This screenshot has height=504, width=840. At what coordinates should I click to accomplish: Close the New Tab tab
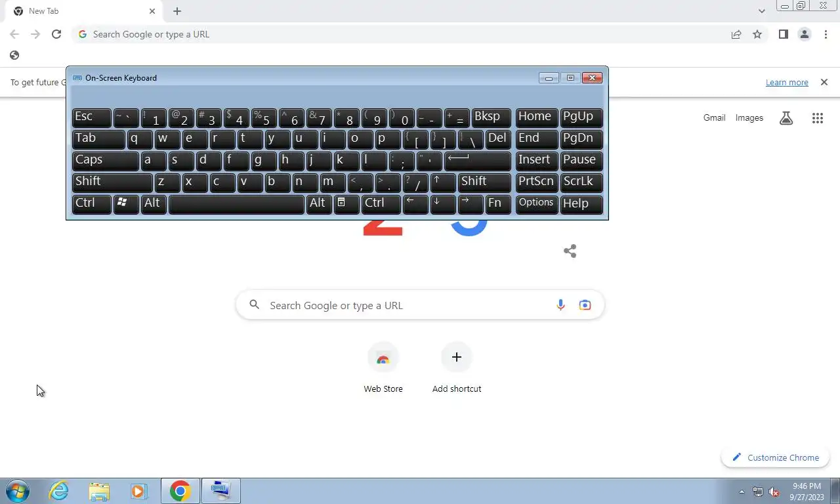click(152, 11)
